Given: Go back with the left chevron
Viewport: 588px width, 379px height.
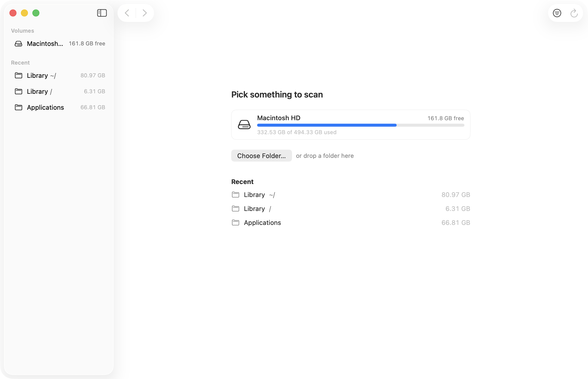Looking at the screenshot, I should 127,13.
